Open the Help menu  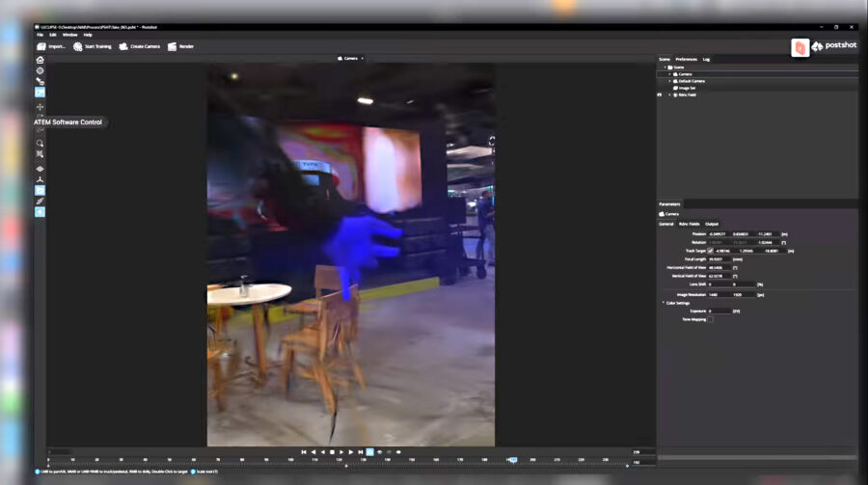coord(88,35)
